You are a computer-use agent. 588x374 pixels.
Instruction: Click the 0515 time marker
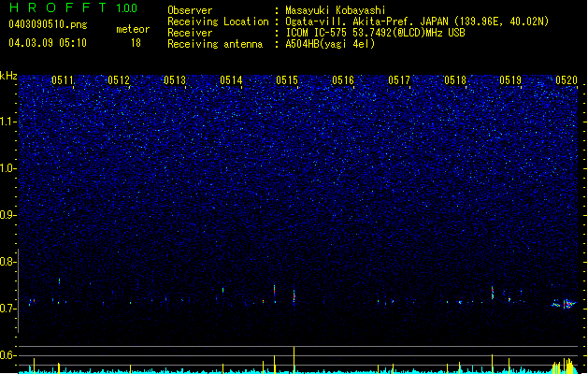pos(287,80)
